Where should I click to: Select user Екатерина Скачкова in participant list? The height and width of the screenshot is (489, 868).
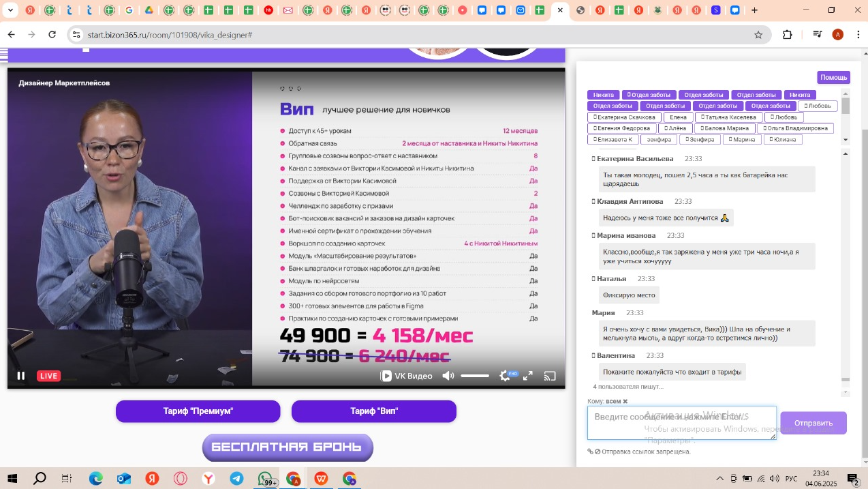(x=624, y=117)
